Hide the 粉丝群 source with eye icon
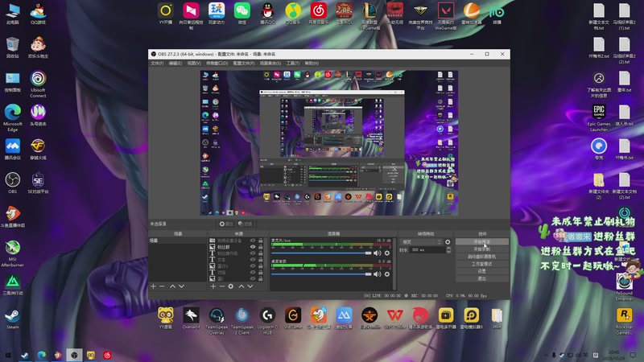Screen dimensions: 644x362 click(253, 247)
